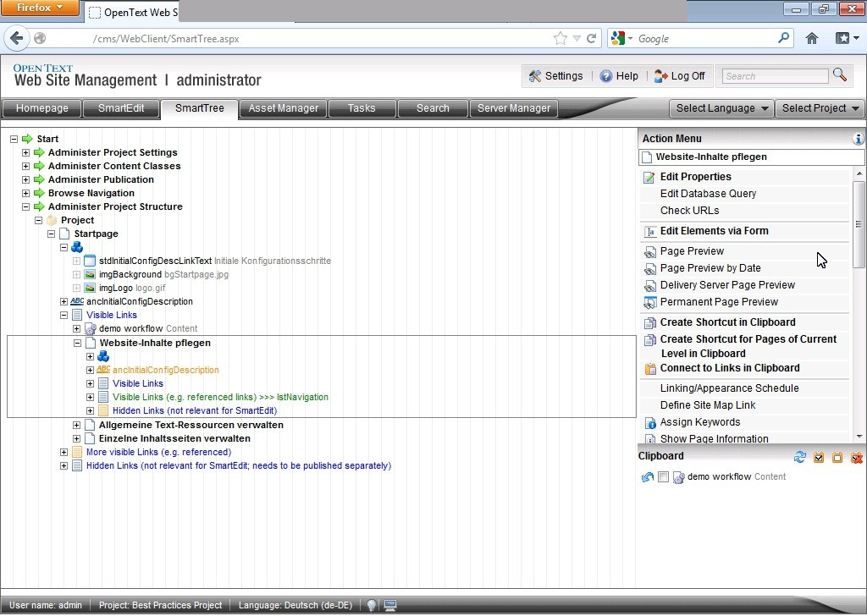Select the imgLogo element in the tree

click(x=115, y=289)
